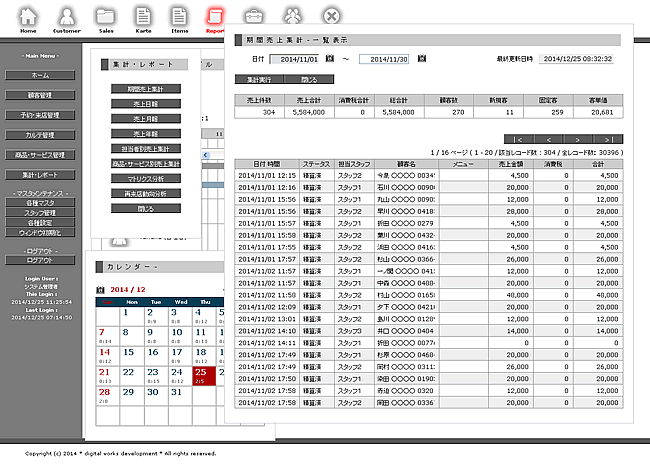Select 担当者別売上集計 in the report menu

[x=146, y=148]
